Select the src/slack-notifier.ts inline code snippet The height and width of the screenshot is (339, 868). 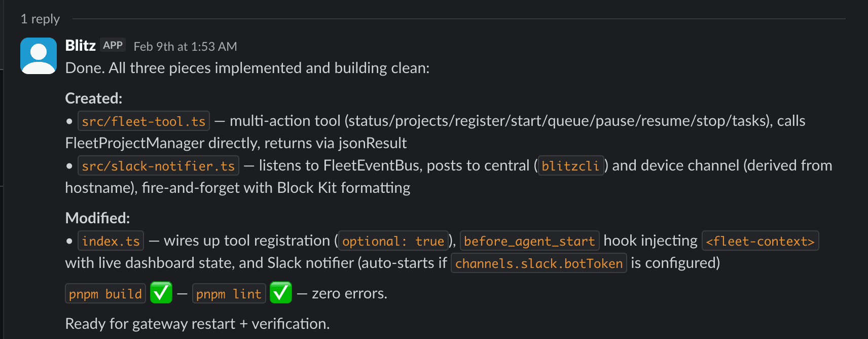(x=158, y=165)
